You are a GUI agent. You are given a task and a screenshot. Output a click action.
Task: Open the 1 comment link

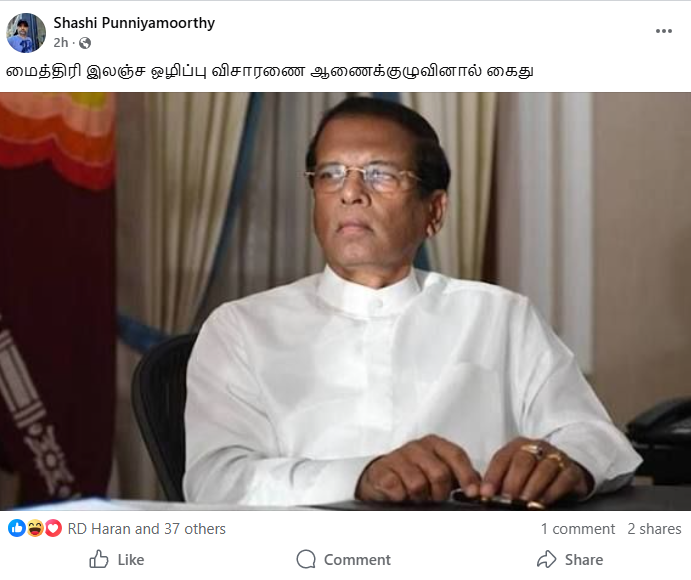578,529
